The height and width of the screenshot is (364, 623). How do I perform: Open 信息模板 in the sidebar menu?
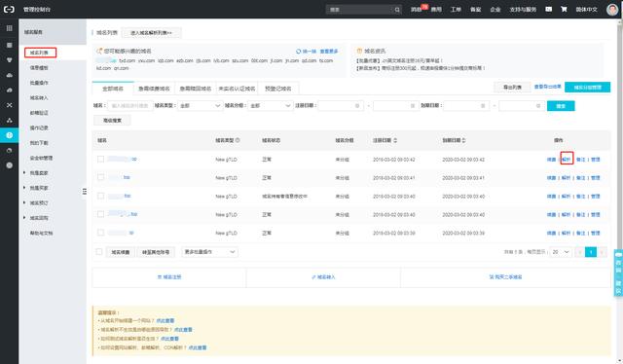coord(39,67)
